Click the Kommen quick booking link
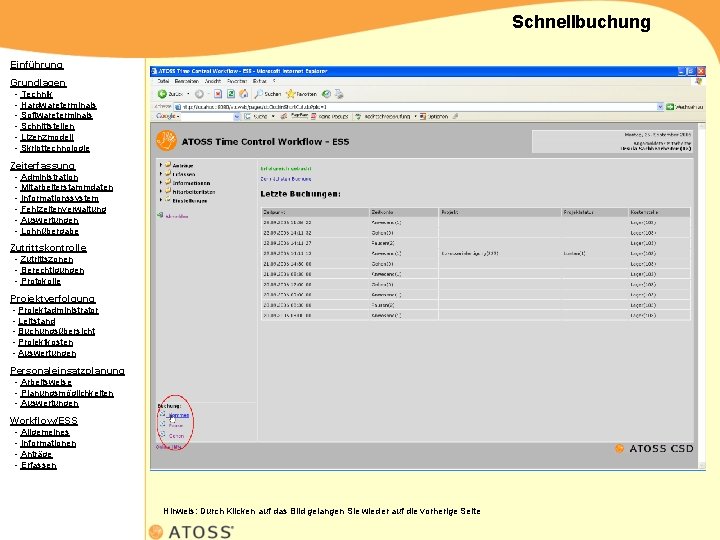 tap(179, 415)
